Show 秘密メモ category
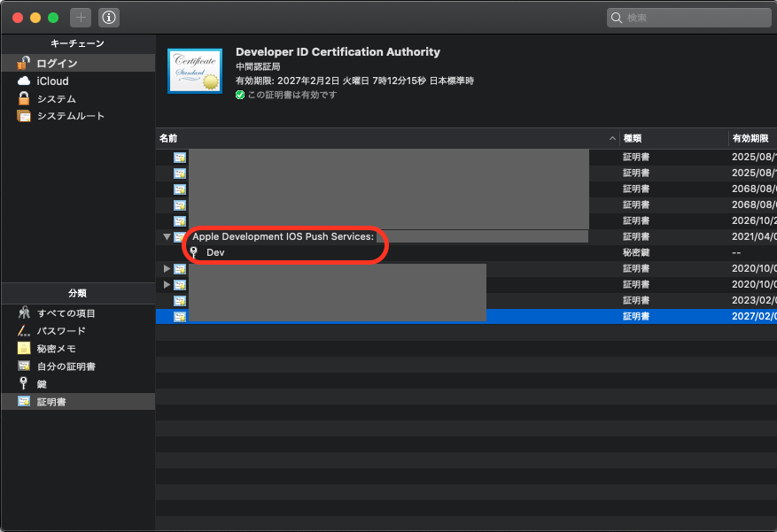This screenshot has width=777, height=532. pyautogui.click(x=78, y=349)
